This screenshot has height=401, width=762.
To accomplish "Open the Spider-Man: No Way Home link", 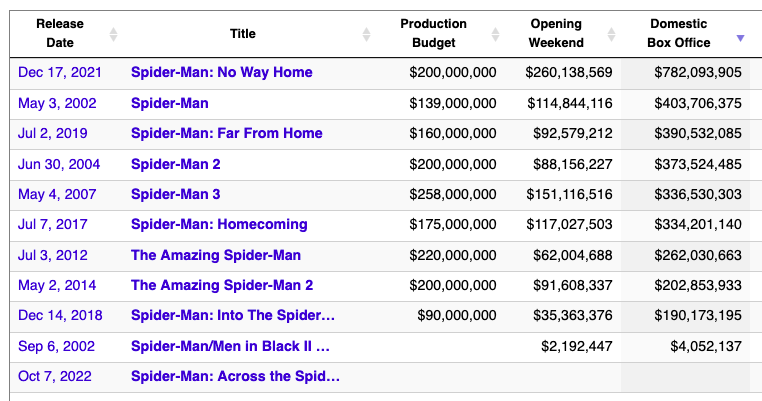I will (x=221, y=72).
